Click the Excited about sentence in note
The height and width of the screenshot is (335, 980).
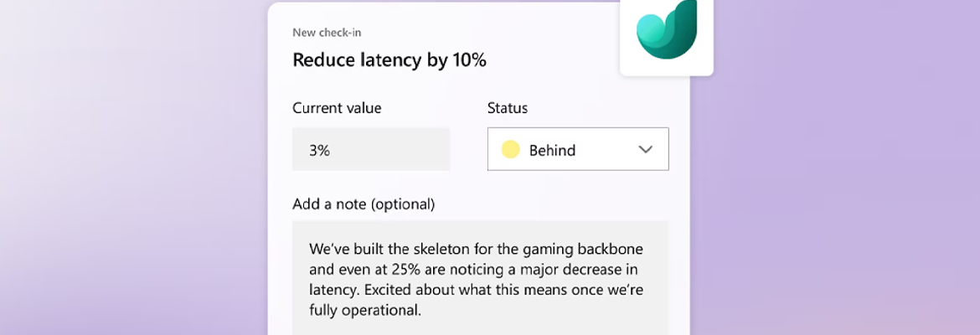[x=503, y=291]
